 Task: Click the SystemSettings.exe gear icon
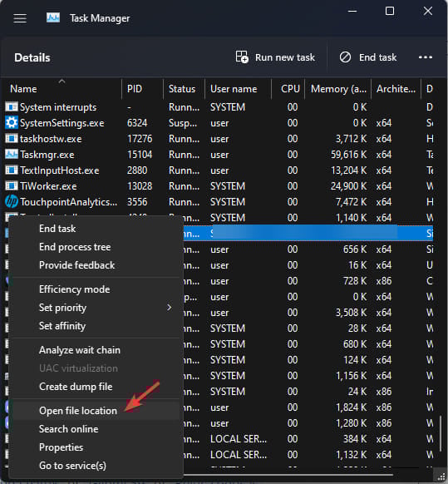12,123
